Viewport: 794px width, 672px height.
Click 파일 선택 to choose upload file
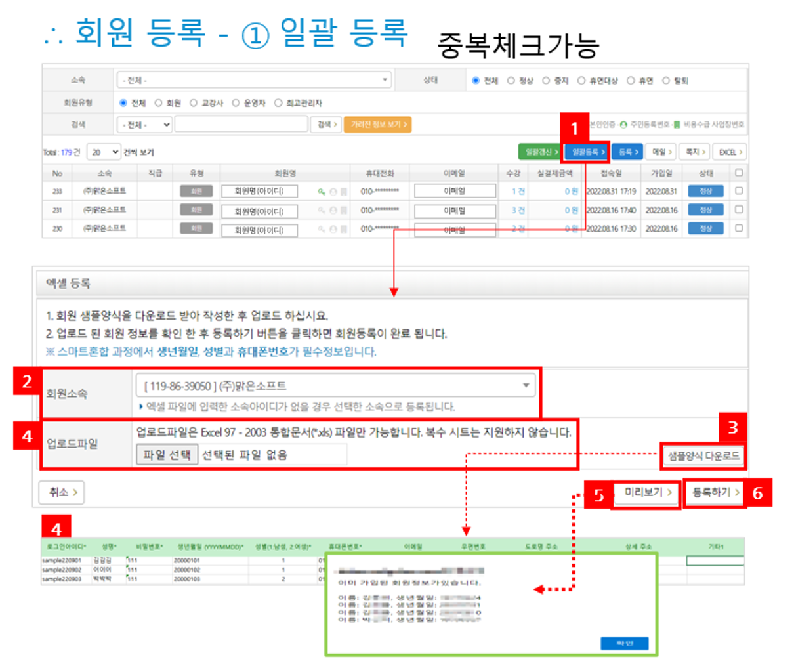[x=167, y=455]
